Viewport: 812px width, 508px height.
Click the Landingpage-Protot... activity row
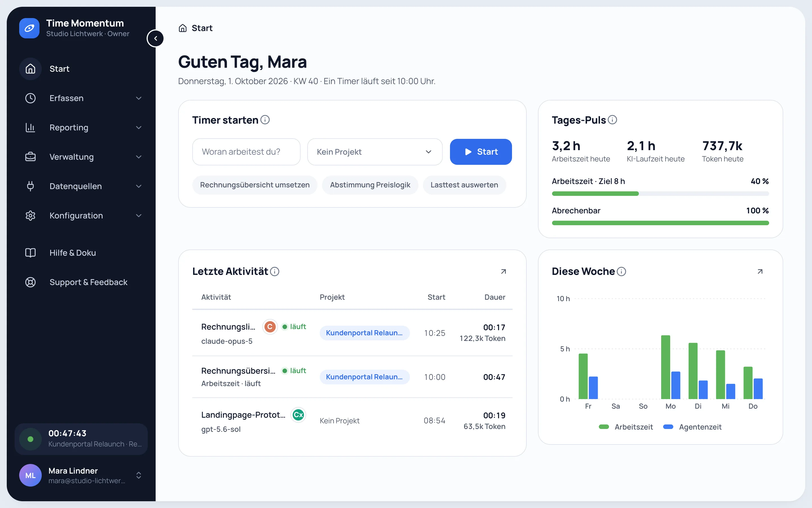pyautogui.click(x=352, y=421)
